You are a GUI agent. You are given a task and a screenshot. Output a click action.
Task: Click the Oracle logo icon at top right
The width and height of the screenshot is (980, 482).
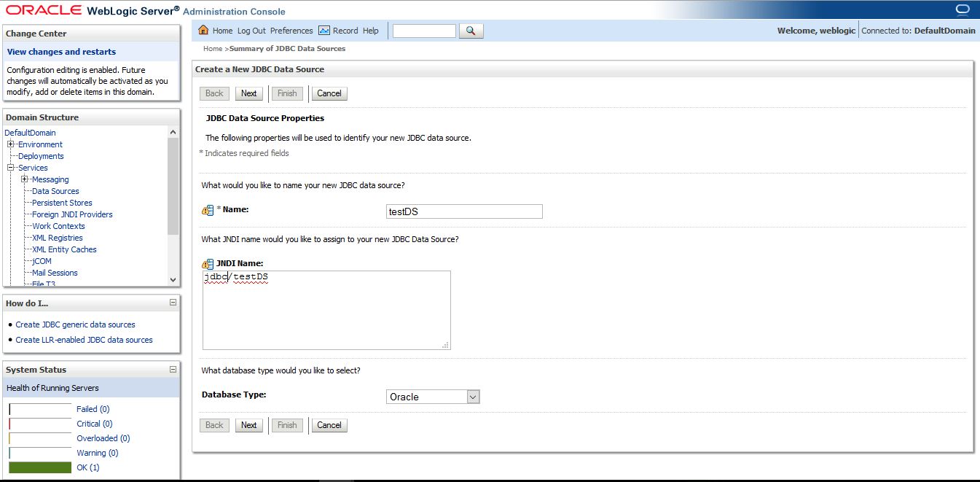click(963, 9)
